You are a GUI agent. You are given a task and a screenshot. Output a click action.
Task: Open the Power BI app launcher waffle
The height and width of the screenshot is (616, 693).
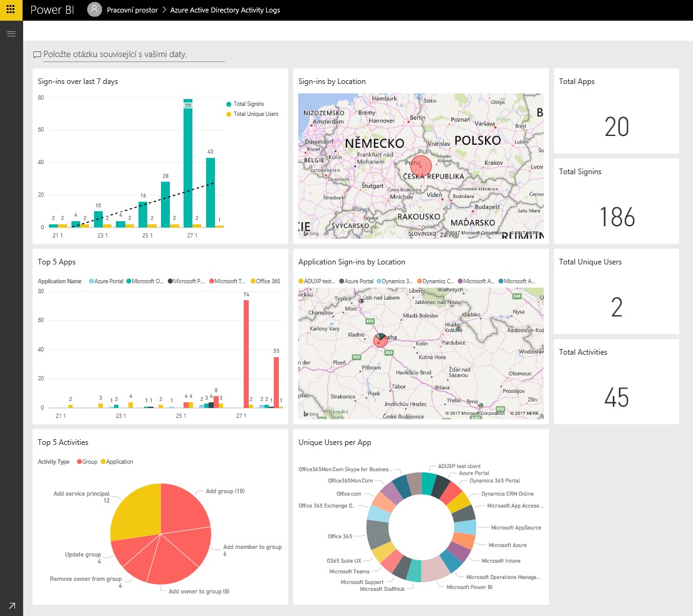[11, 10]
